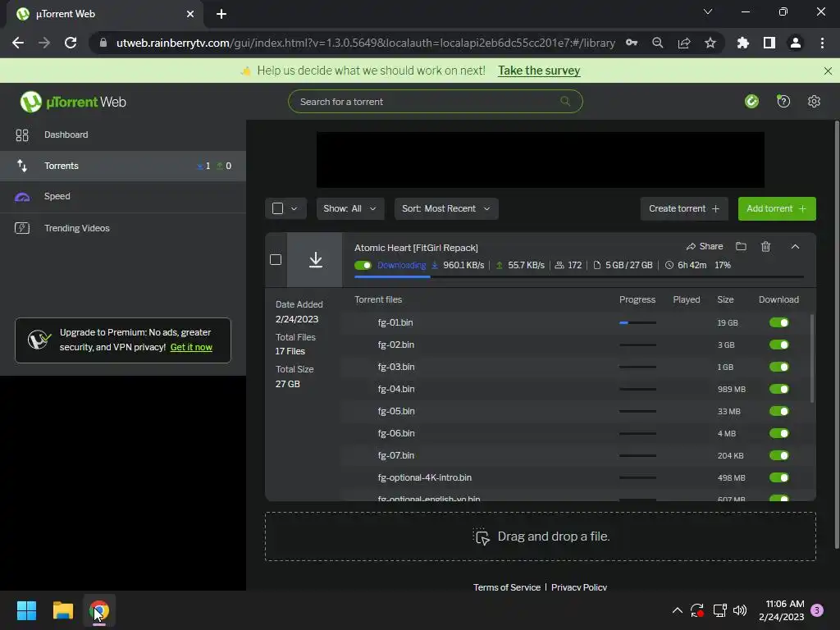Click the Add torrent button
This screenshot has width=840, height=630.
[777, 208]
